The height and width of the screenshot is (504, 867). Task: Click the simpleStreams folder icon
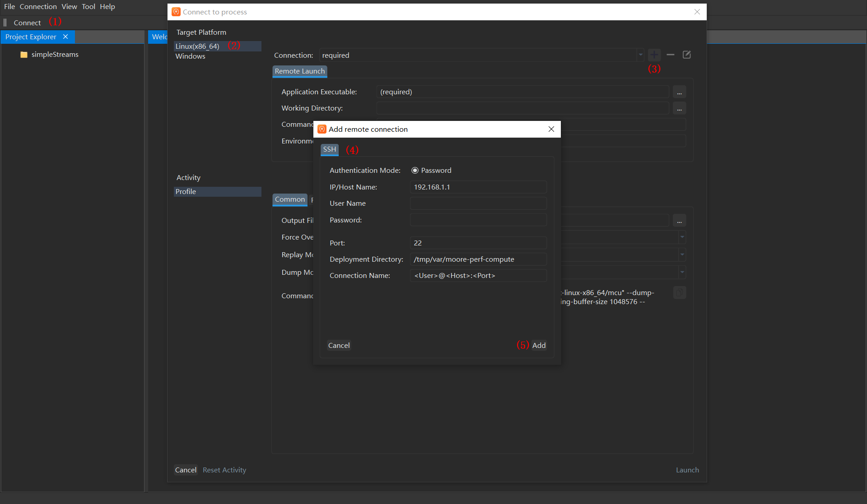pos(24,55)
